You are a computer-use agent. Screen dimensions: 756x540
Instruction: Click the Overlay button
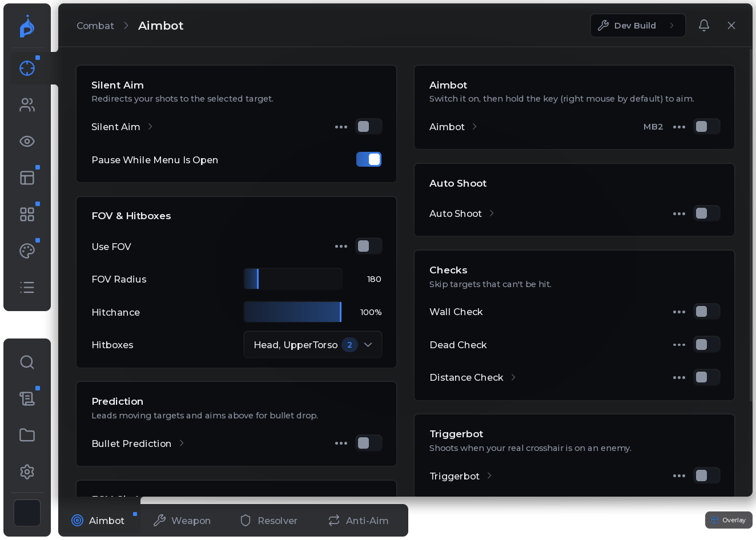729,520
